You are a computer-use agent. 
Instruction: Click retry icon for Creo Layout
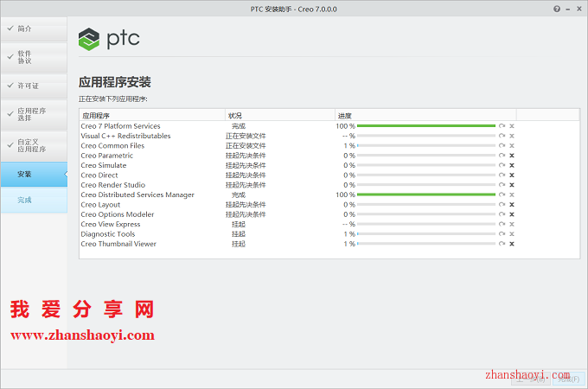point(502,204)
